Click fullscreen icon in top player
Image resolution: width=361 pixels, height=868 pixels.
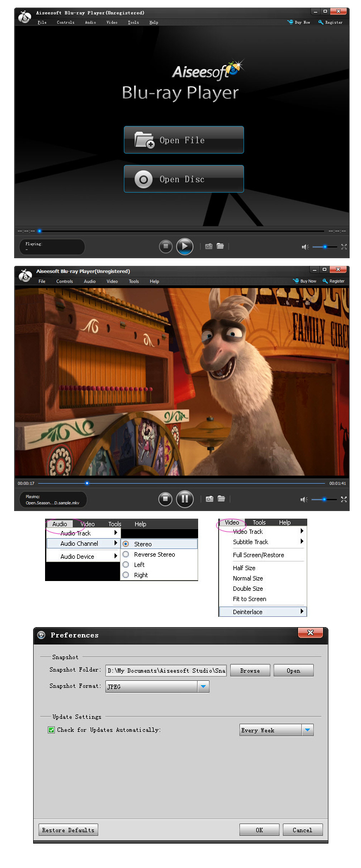(x=344, y=247)
